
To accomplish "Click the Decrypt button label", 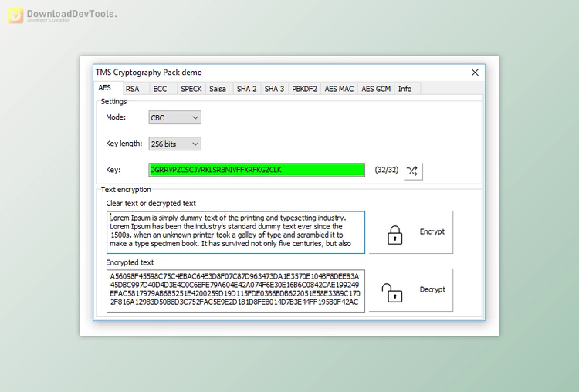I will (x=432, y=289).
